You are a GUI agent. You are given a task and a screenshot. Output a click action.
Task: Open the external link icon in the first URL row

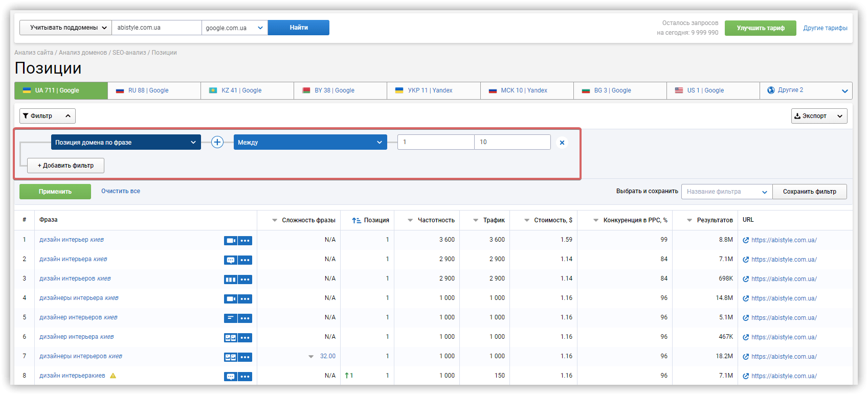[x=746, y=240]
